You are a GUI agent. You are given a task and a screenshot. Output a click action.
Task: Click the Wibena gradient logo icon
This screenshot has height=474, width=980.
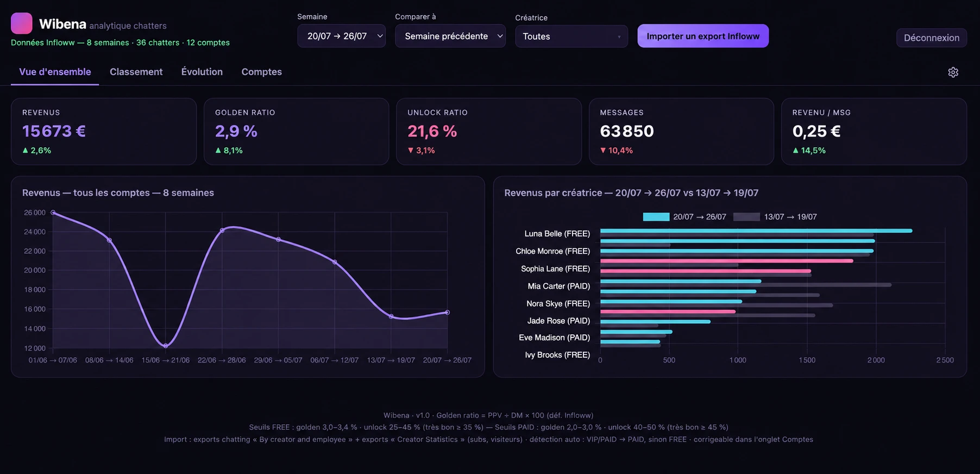tap(22, 23)
